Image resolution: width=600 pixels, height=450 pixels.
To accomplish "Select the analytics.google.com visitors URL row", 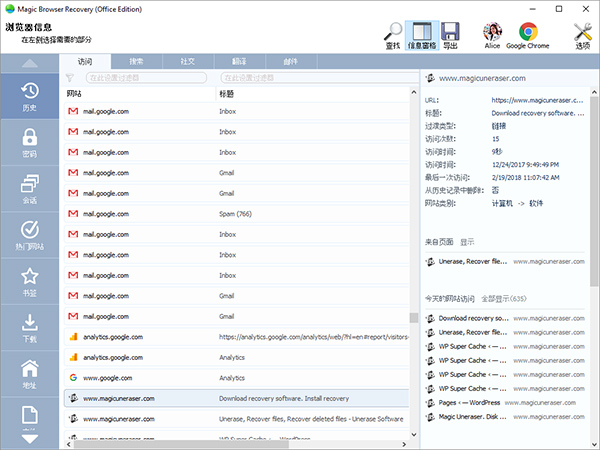I will coord(236,337).
